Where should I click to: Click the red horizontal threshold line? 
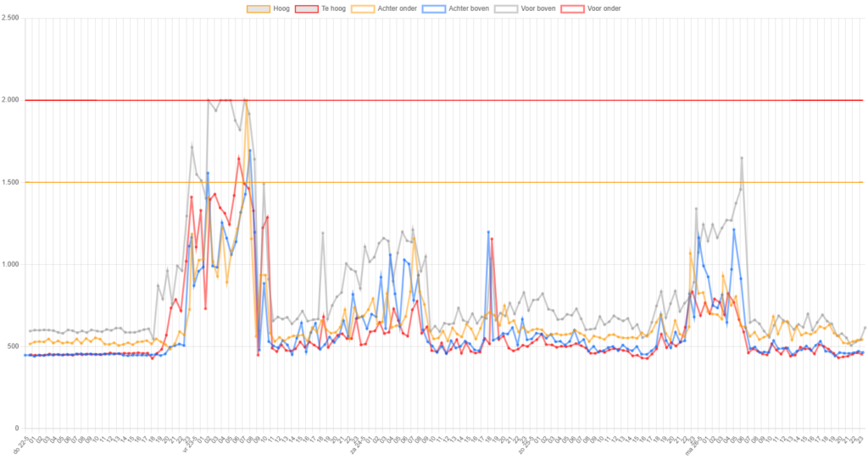pyautogui.click(x=509, y=100)
